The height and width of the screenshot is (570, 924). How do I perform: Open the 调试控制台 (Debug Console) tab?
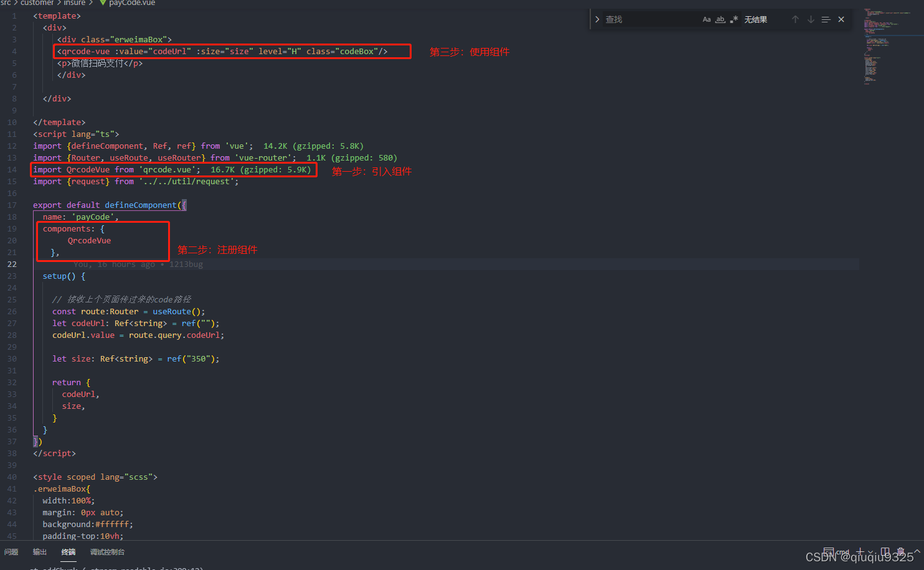pyautogui.click(x=107, y=552)
